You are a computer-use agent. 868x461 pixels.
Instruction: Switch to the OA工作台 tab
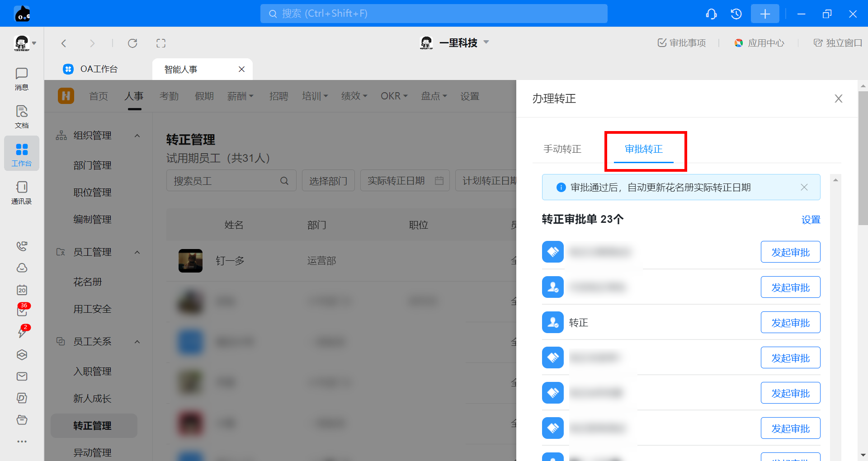coord(99,69)
